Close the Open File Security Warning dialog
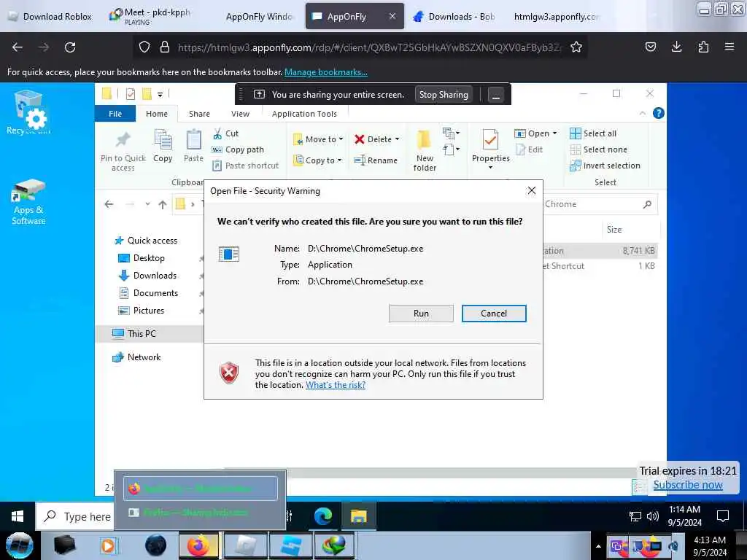The image size is (747, 560). click(x=531, y=191)
